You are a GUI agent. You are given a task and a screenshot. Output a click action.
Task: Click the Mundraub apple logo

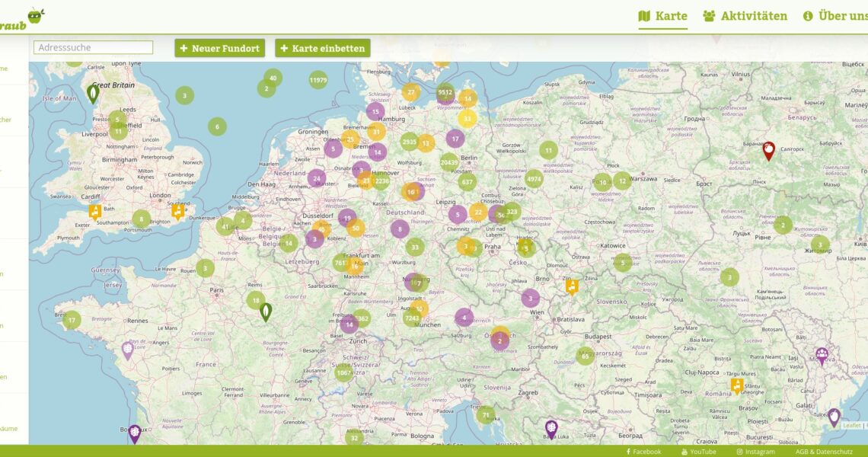pyautogui.click(x=34, y=16)
